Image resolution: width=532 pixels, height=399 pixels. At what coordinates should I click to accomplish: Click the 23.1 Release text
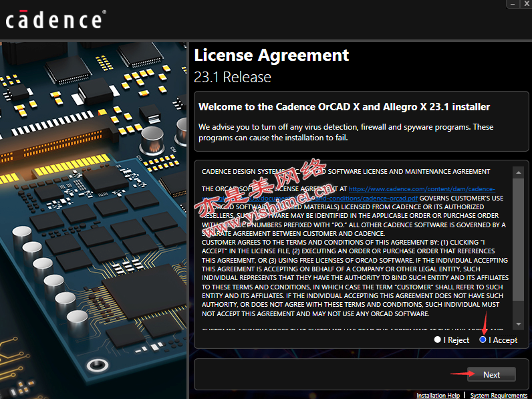pos(232,78)
